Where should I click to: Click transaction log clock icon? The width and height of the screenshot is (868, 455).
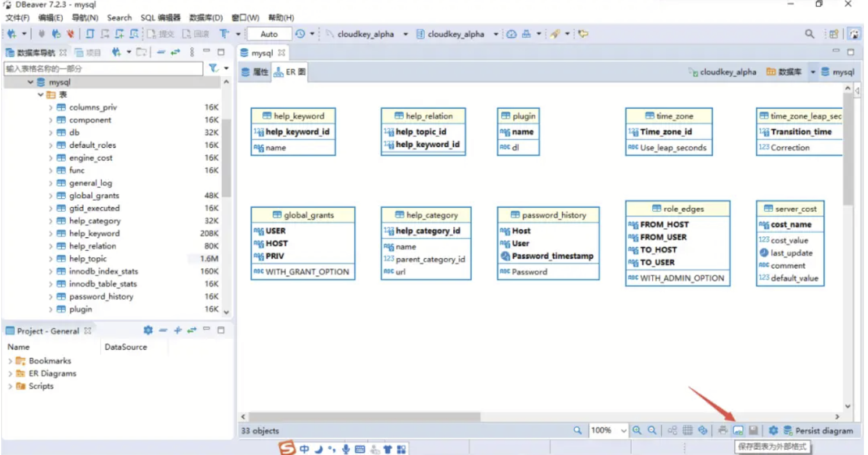pos(300,34)
